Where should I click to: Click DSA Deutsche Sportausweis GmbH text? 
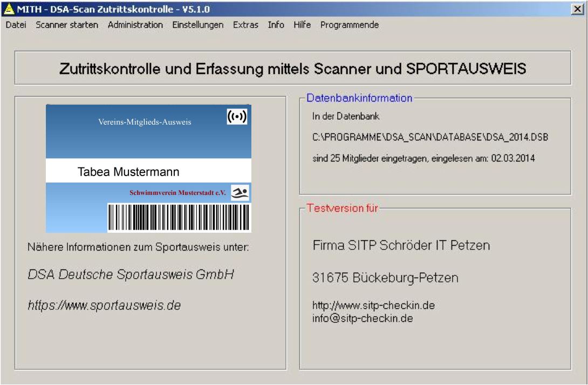click(131, 274)
